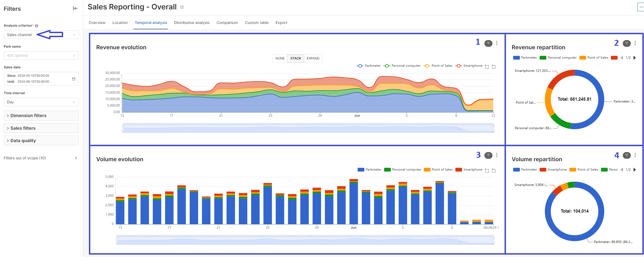Go to next legend page in Volume repartition

coord(635,170)
